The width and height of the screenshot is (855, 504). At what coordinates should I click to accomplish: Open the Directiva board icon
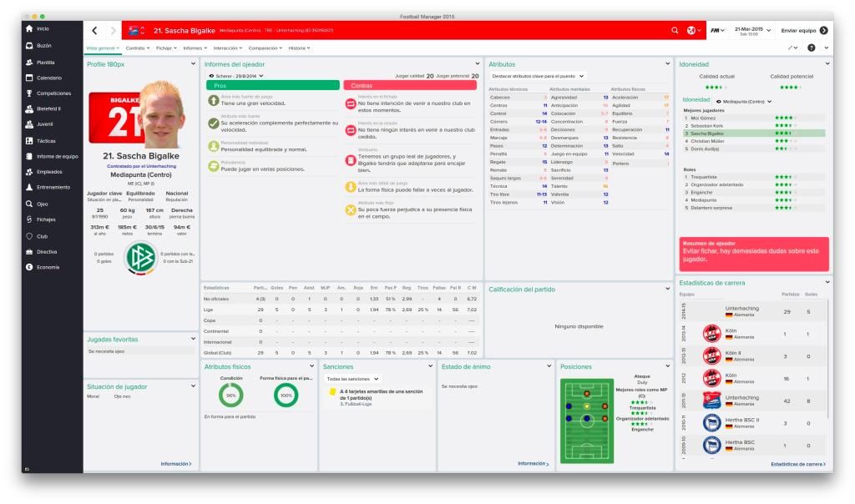pyautogui.click(x=29, y=252)
